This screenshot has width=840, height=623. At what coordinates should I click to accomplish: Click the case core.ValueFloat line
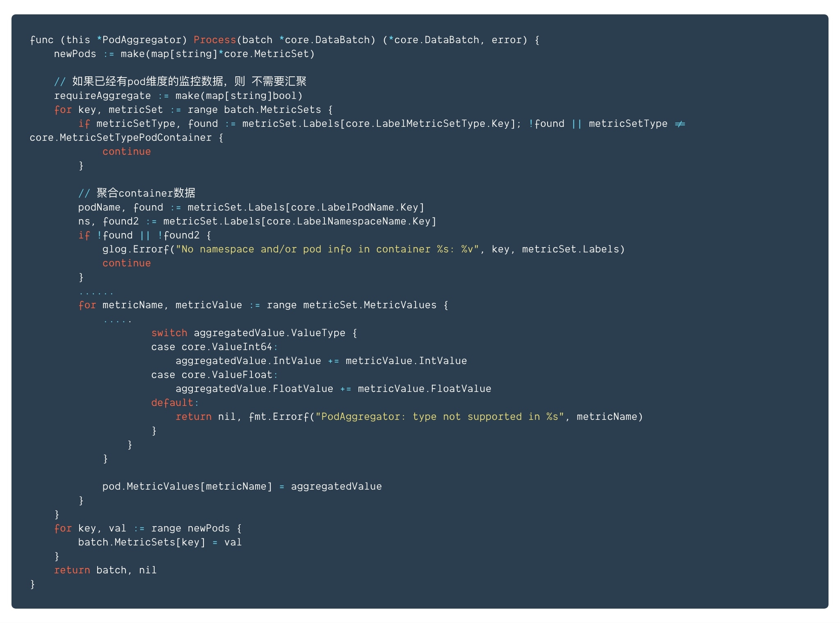pos(213,375)
